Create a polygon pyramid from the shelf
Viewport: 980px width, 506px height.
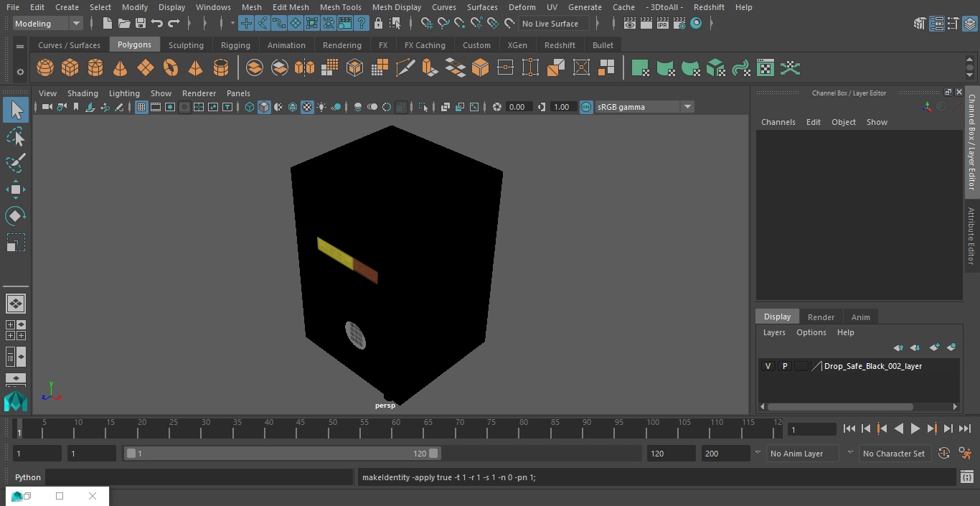pyautogui.click(x=195, y=68)
